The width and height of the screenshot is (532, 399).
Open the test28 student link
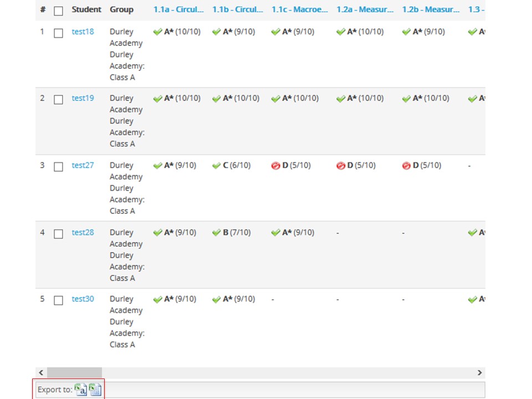pos(83,232)
